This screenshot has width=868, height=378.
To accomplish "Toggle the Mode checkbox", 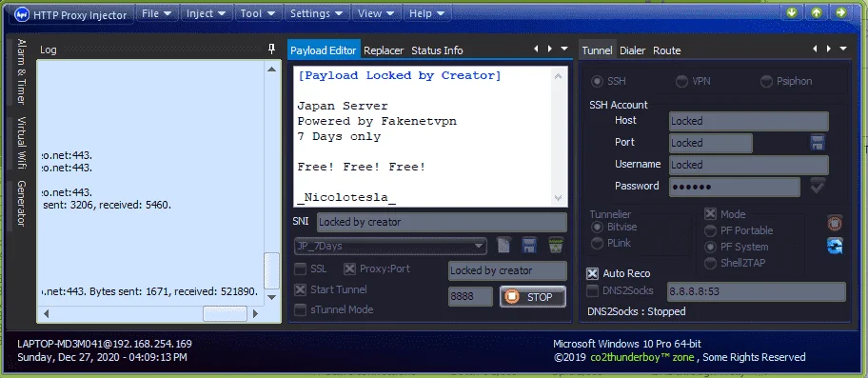I will [710, 214].
